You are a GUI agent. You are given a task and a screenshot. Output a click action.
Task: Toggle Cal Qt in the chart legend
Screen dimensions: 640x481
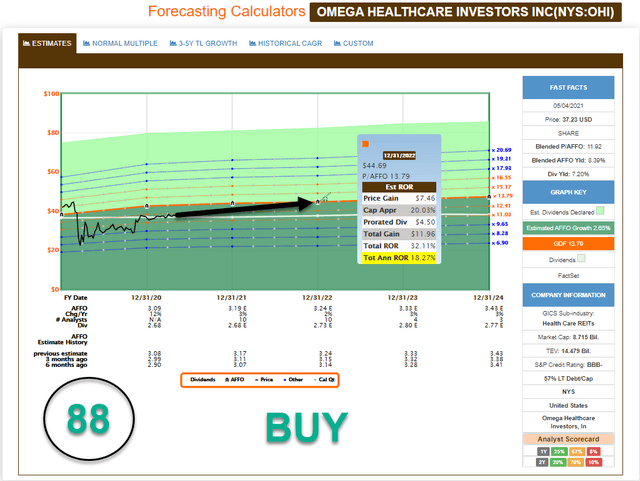(324, 380)
